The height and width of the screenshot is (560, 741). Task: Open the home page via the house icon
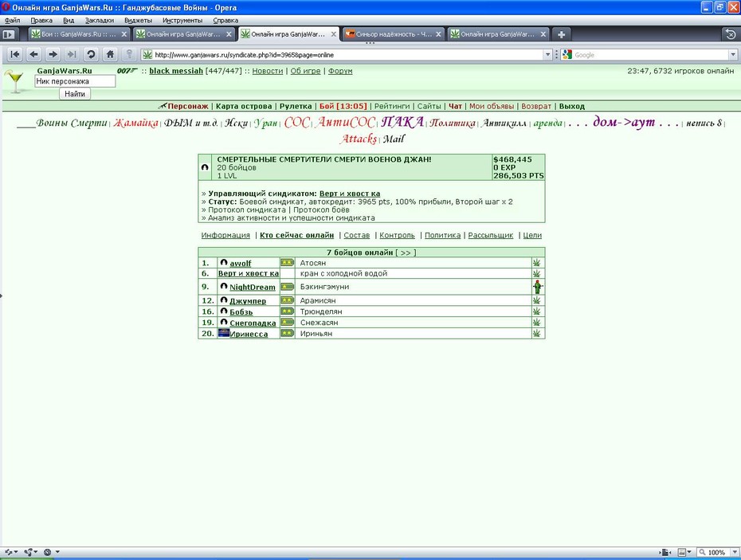click(x=110, y=54)
